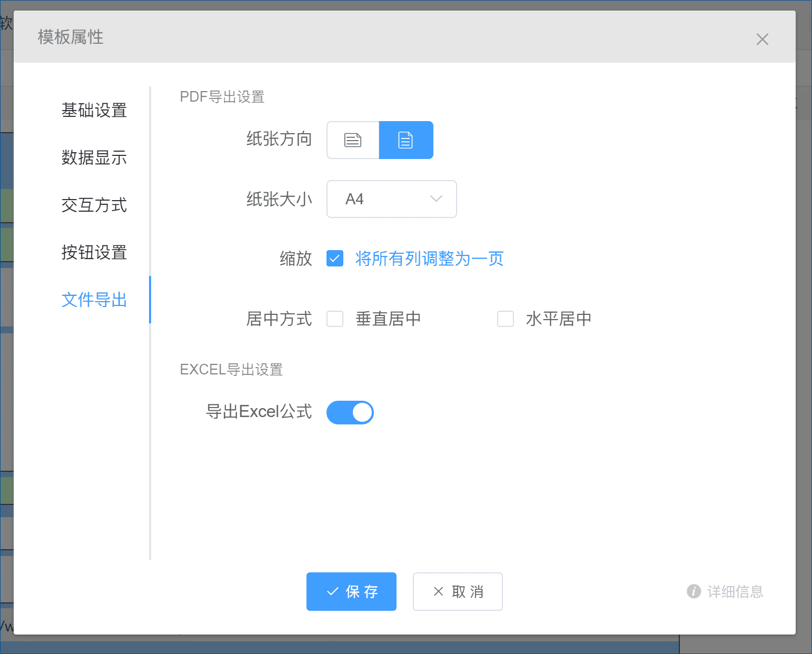Image resolution: width=812 pixels, height=654 pixels.
Task: Close the 模板属性 dialog
Action: tap(762, 39)
